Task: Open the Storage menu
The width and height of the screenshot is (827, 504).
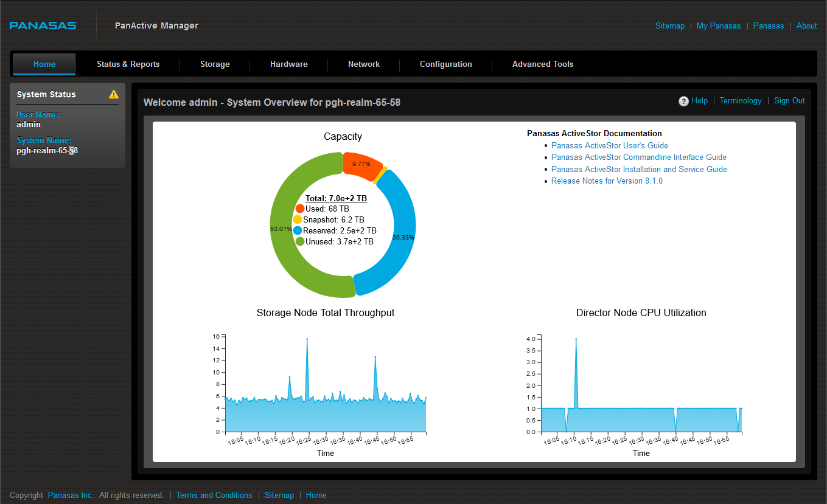Action: click(x=215, y=64)
